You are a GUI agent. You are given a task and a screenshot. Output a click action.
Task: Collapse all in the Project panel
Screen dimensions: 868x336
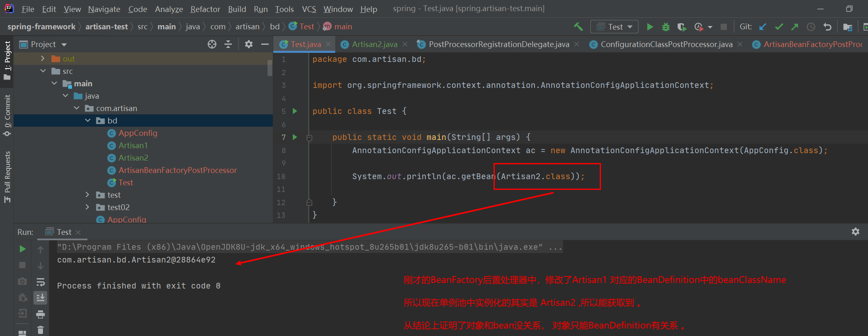click(x=228, y=44)
